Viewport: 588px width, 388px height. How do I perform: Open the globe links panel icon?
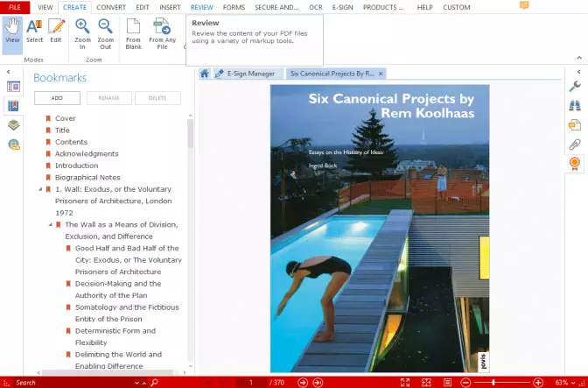click(x=13, y=145)
